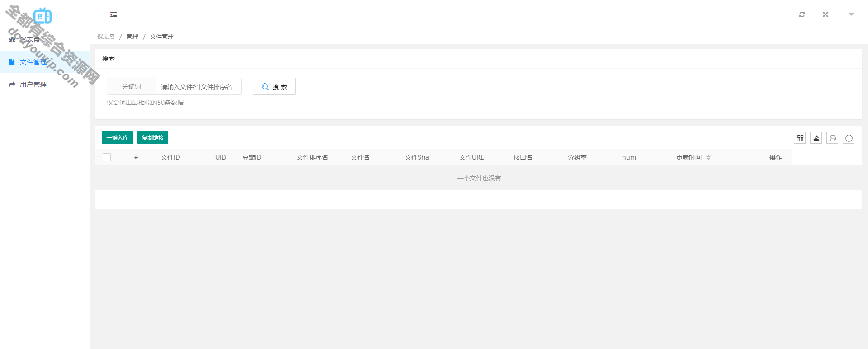
Task: Click the 关键词 label box
Action: tap(132, 86)
